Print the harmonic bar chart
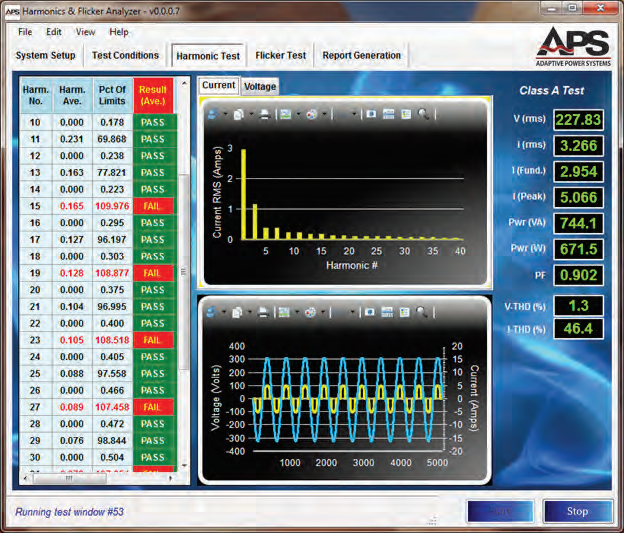 [x=264, y=115]
